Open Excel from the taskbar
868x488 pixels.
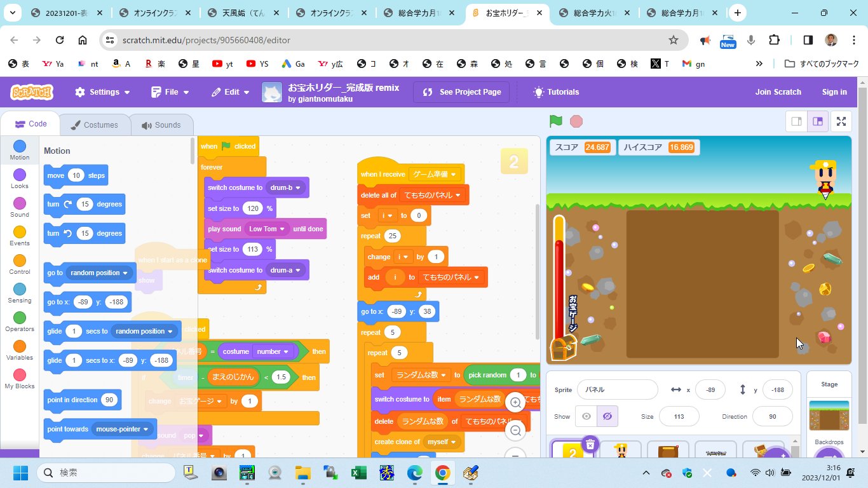(x=359, y=473)
